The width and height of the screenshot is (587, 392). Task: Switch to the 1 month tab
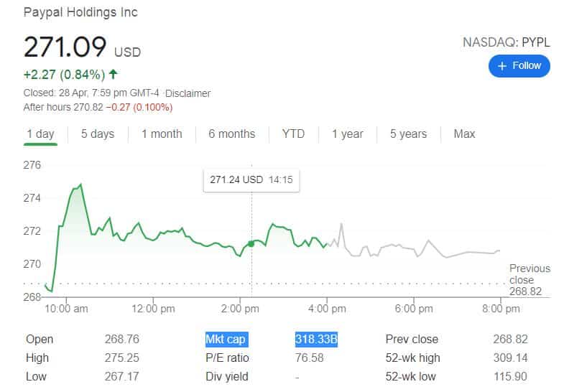click(162, 134)
